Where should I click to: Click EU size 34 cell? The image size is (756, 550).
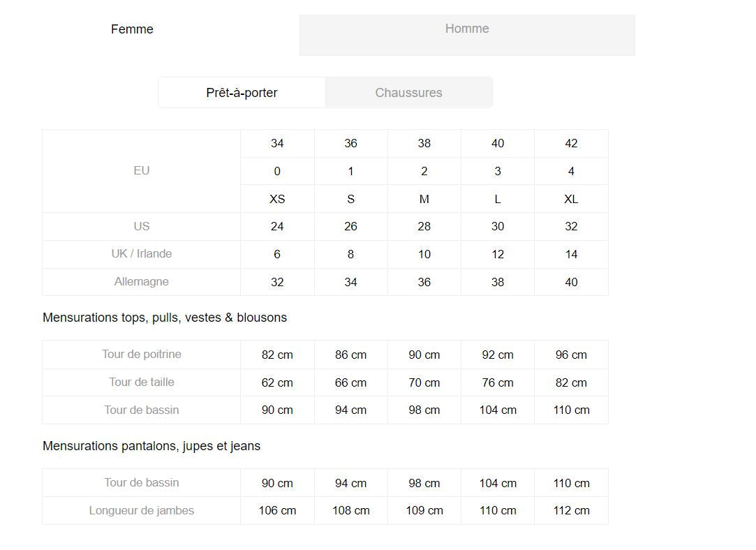277,143
